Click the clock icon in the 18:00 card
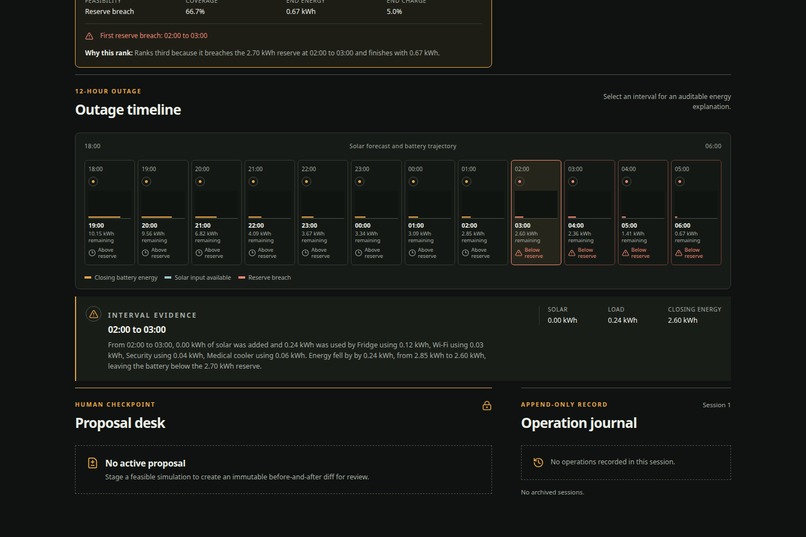This screenshot has height=537, width=806. click(x=92, y=253)
